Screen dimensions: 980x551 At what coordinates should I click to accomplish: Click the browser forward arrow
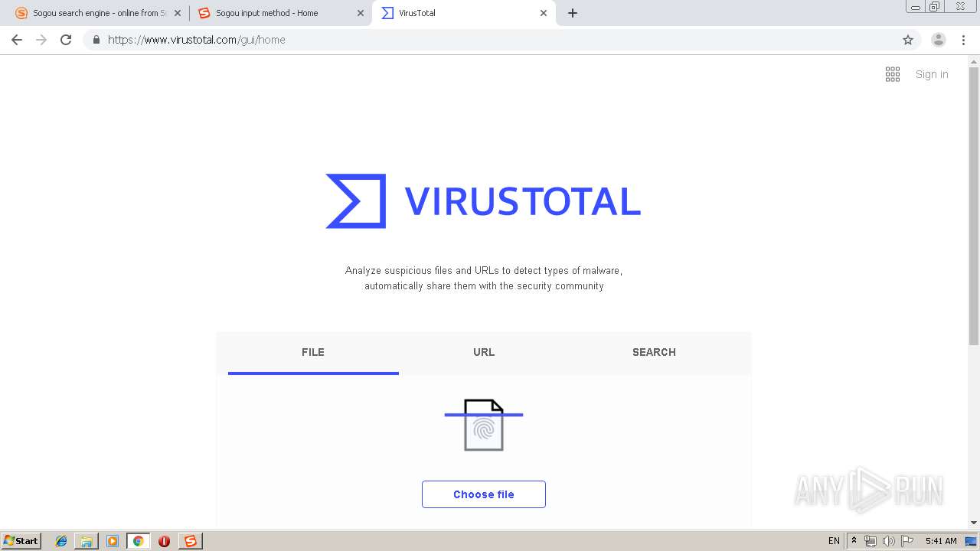41,40
